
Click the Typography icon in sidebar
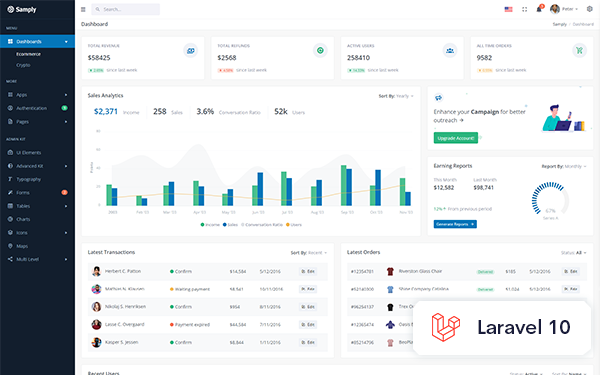pyautogui.click(x=10, y=179)
